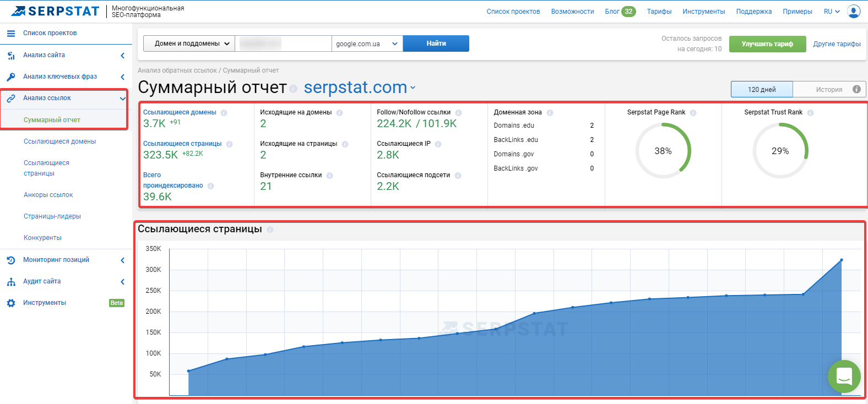Collapse Анализ ссылок menu chevron

(x=122, y=99)
